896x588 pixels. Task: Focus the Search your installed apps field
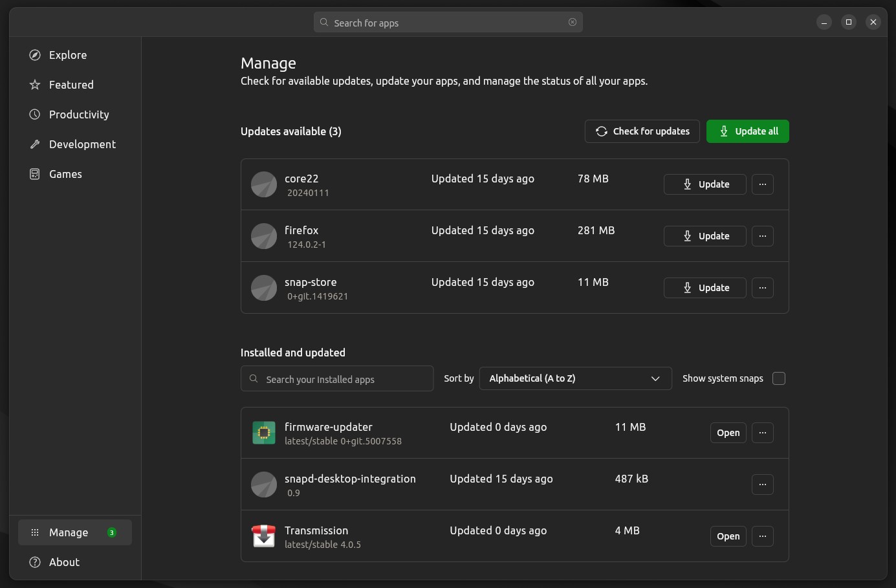click(x=337, y=378)
